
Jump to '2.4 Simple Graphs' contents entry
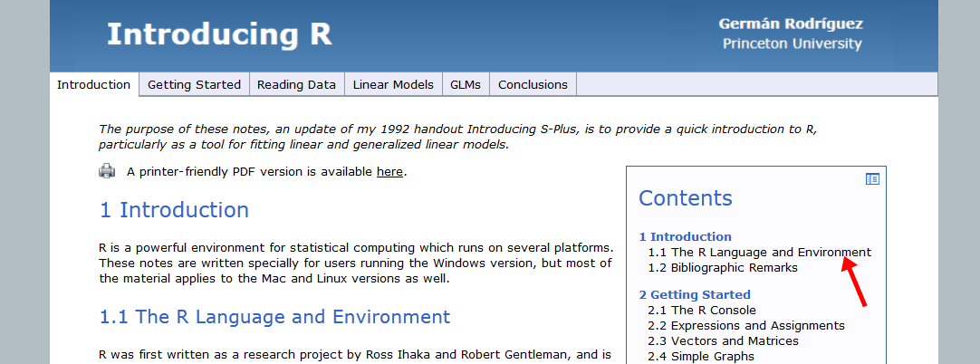point(701,357)
